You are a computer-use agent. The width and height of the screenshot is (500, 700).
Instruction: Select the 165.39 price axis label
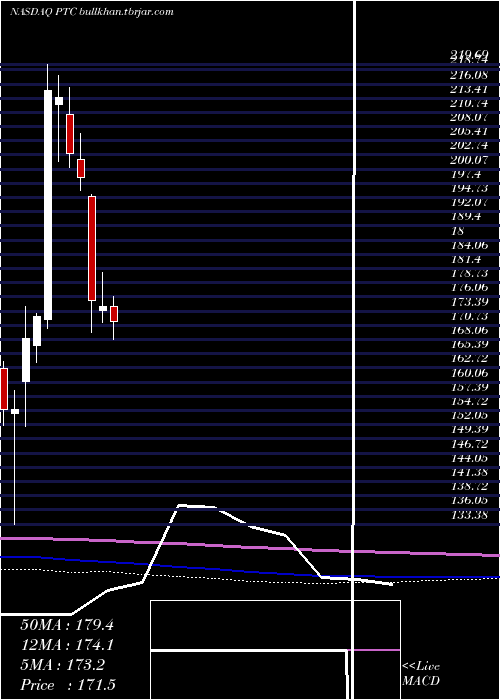[469, 345]
